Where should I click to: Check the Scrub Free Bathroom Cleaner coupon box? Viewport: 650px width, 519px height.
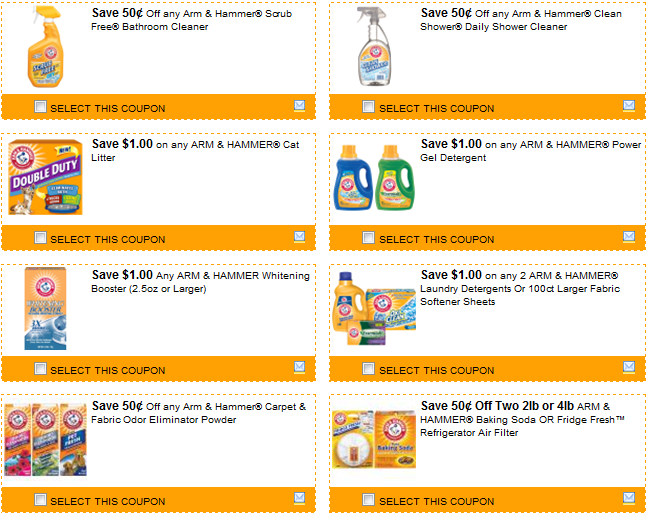click(x=40, y=107)
